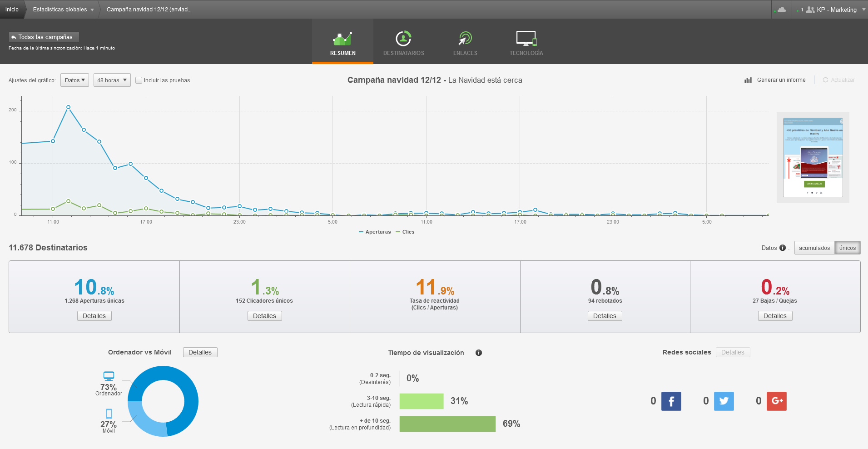Screen dimensions: 868x449
Task: Switch data view to únicos
Action: (x=847, y=248)
